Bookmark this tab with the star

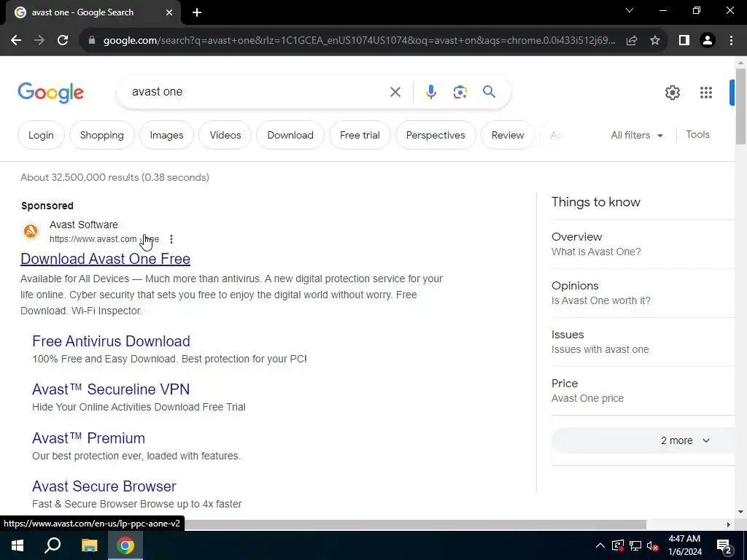click(x=655, y=41)
